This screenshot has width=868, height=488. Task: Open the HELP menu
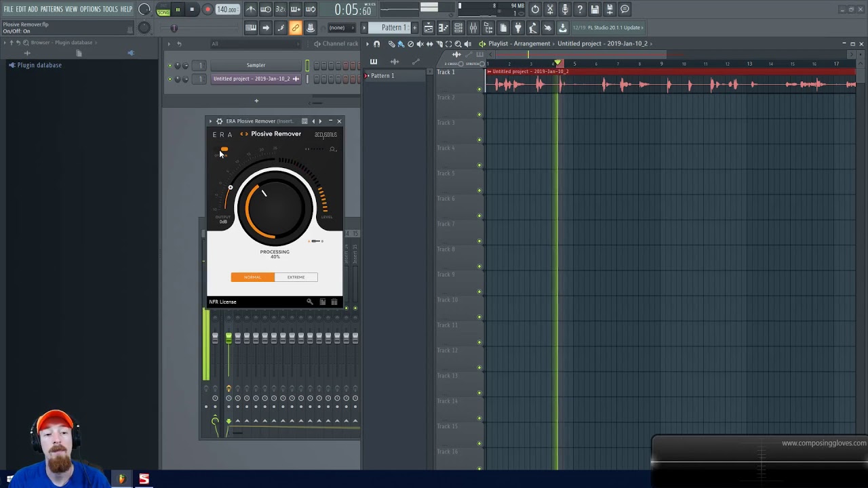click(x=126, y=9)
